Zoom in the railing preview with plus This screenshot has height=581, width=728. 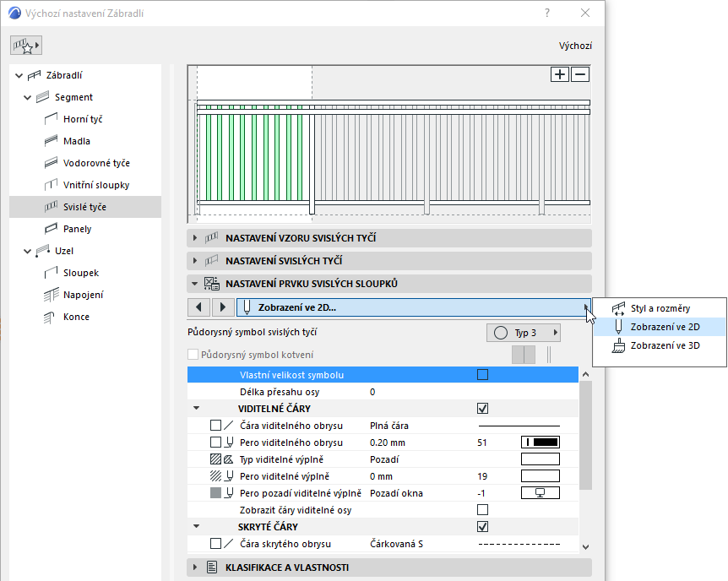(x=560, y=74)
